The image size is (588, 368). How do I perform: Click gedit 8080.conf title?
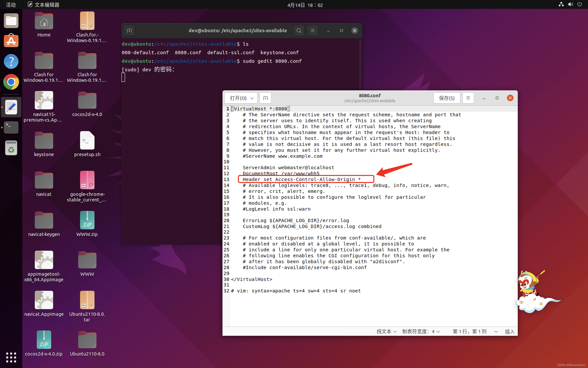tap(370, 96)
